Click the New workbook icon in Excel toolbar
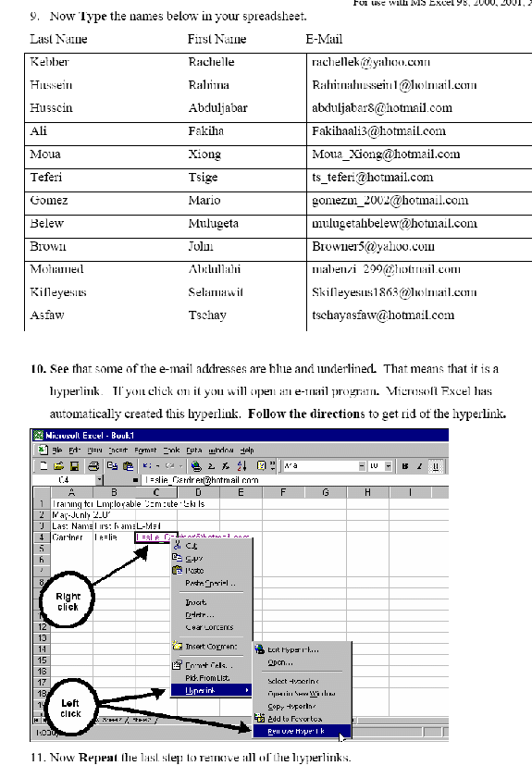 click(43, 466)
